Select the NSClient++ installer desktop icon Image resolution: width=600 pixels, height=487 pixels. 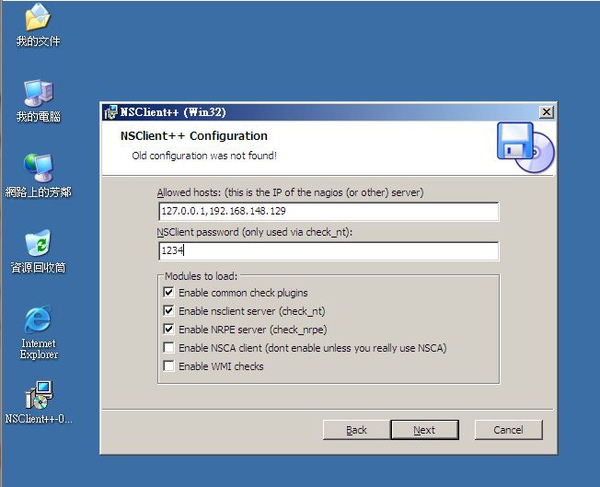(x=38, y=402)
